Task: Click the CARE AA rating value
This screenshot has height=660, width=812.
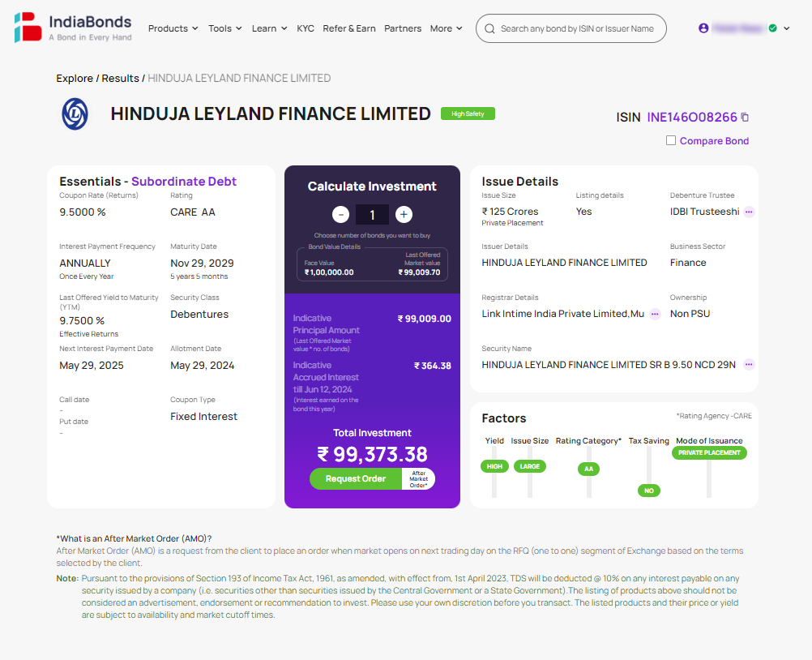Action: tap(193, 212)
